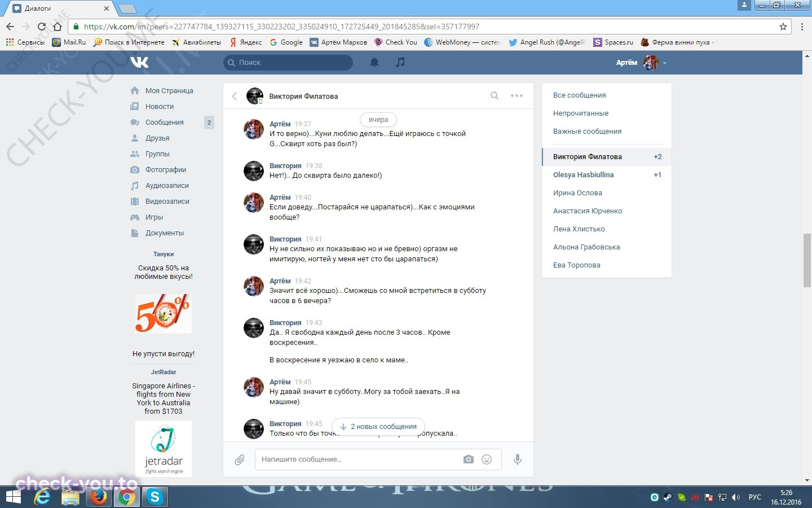Open Авиабилеты bookmark
The width and height of the screenshot is (812, 508).
click(197, 42)
